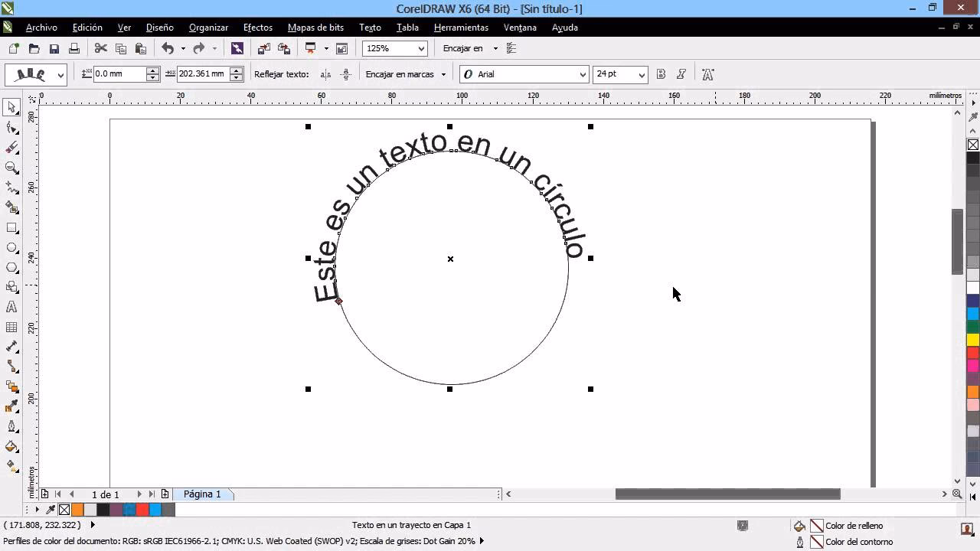
Task: Select the Text tool
Action: point(11,308)
